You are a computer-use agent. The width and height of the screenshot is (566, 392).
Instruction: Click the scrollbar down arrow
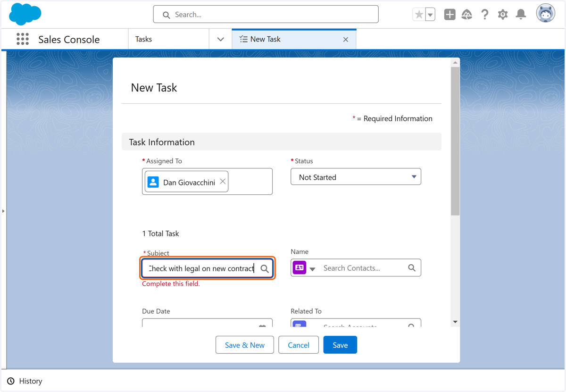click(x=455, y=322)
